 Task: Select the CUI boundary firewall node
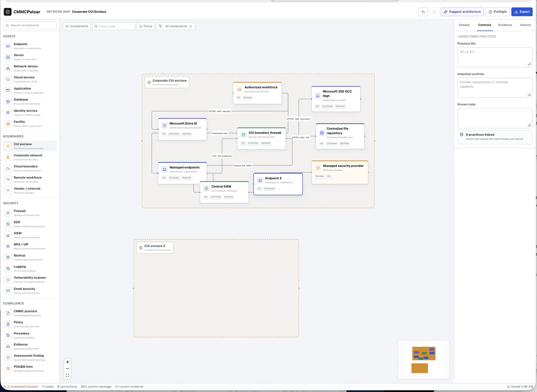click(x=261, y=138)
